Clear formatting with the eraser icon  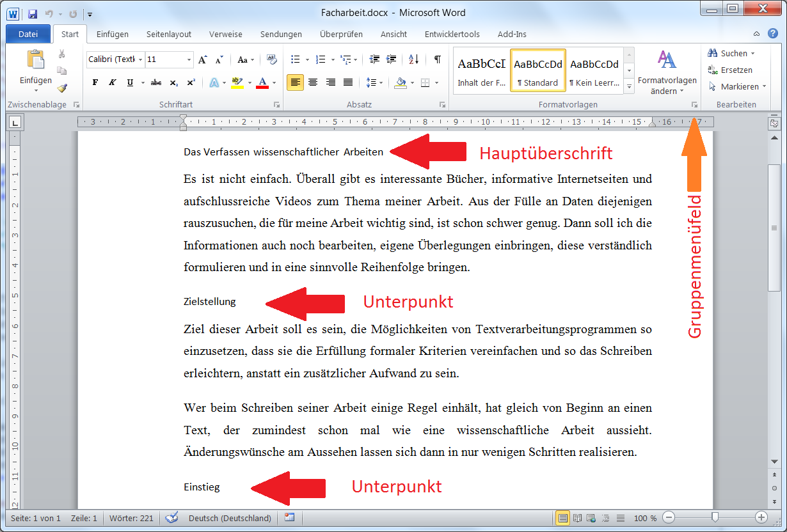coord(272,59)
